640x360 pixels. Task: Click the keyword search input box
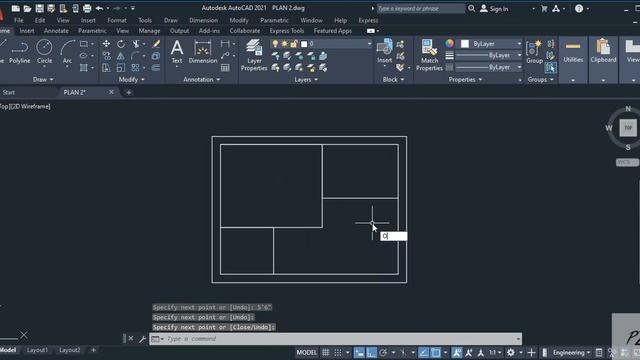420,8
